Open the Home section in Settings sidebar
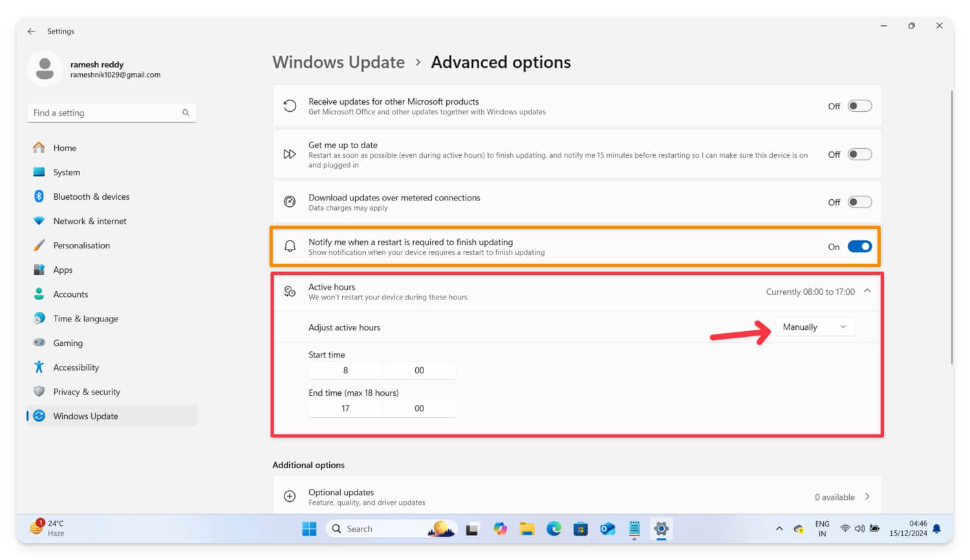Image resolution: width=970 pixels, height=560 pixels. click(x=65, y=147)
